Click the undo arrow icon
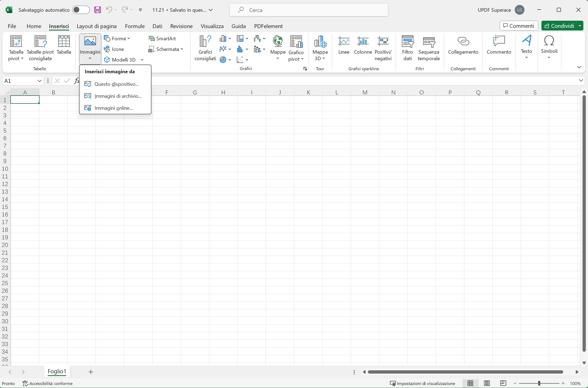Viewport: 588px width, 388px height. point(109,10)
